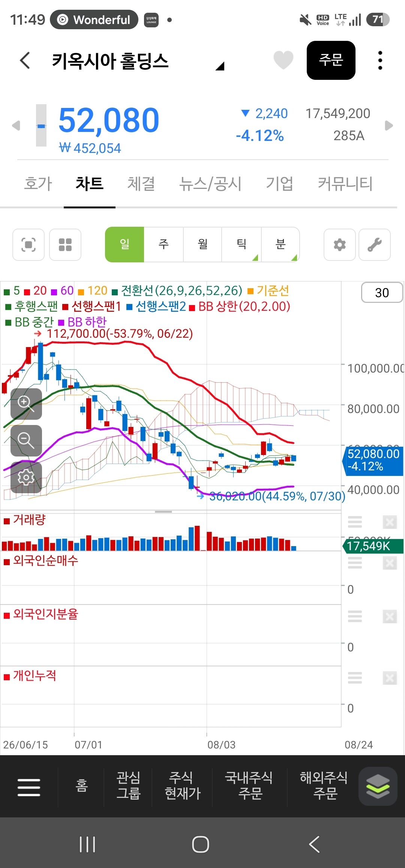Tap the 36,020.00 low price annotation
Screen dimensions: 405x868
pyautogui.click(x=277, y=496)
